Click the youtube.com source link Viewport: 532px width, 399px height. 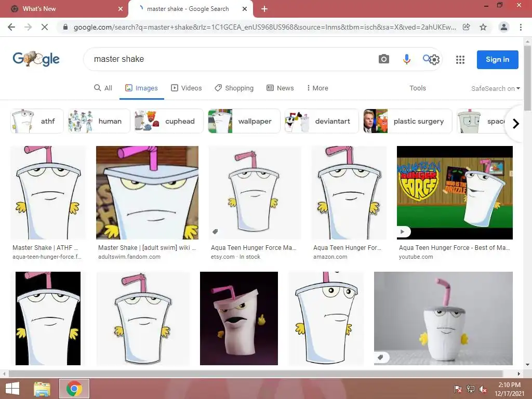[x=416, y=257]
